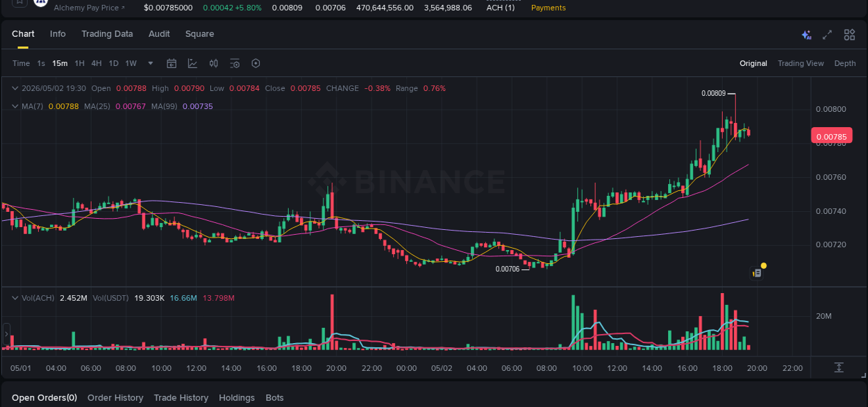The height and width of the screenshot is (407, 868).
Task: Click the CHANGE -0.38% value
Action: coord(378,88)
